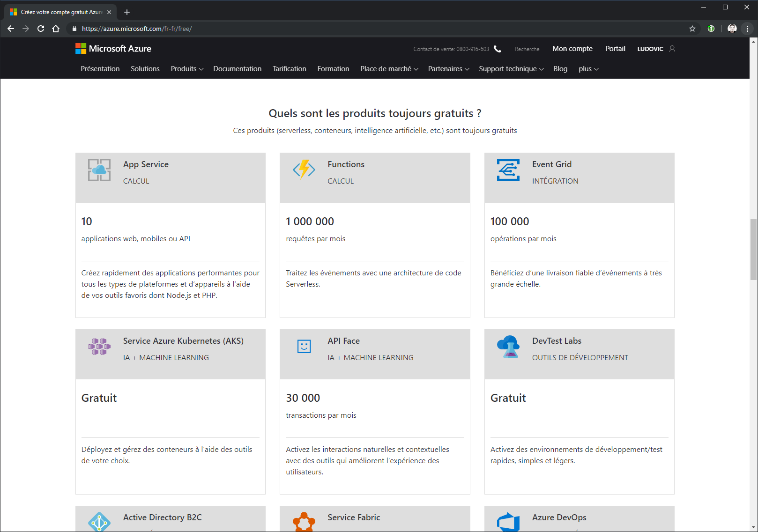Open the Tarification nav item
This screenshot has width=758, height=532.
point(290,69)
